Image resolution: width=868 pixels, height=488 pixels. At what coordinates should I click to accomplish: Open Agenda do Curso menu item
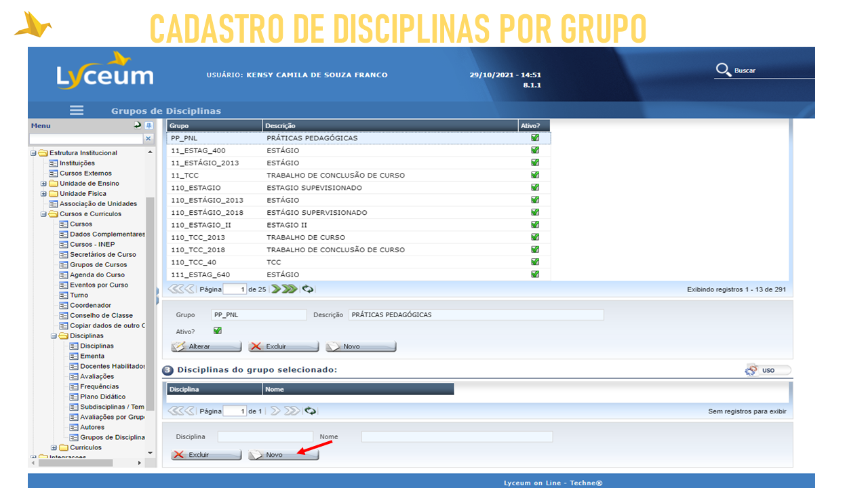click(97, 274)
